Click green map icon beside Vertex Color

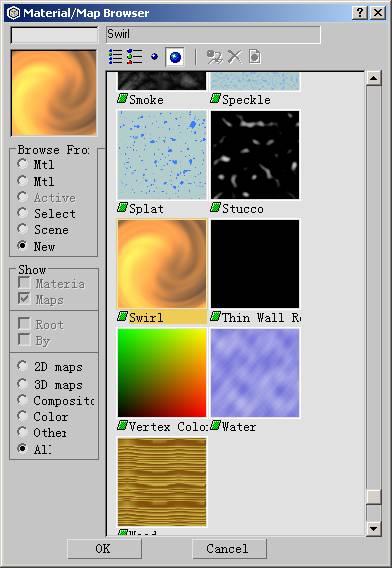(x=123, y=426)
